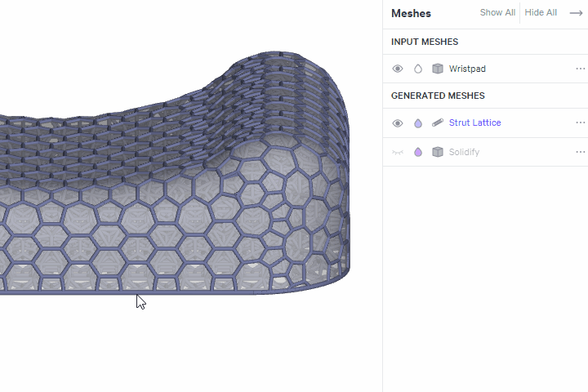
Task: Select the Strut Lattice mesh name
Action: (x=474, y=122)
